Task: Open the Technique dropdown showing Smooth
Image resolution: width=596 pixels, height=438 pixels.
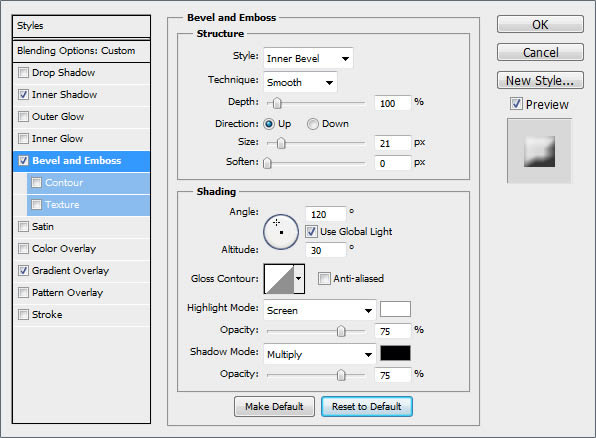Action: (300, 82)
